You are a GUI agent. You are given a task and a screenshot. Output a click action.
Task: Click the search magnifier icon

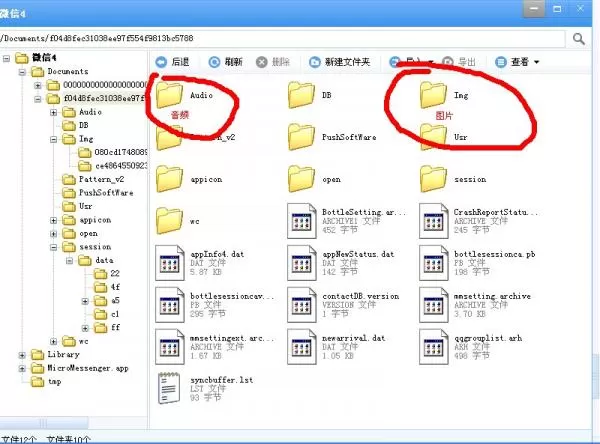point(579,39)
